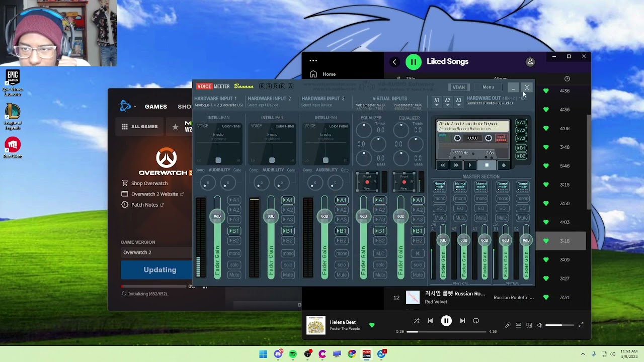Open the GAMES tab in Battle.net

click(x=156, y=107)
